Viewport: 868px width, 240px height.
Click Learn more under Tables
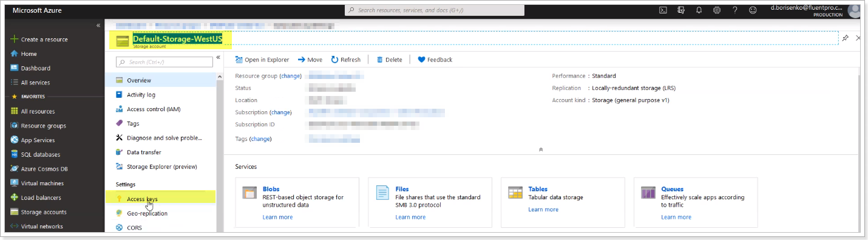[543, 210]
